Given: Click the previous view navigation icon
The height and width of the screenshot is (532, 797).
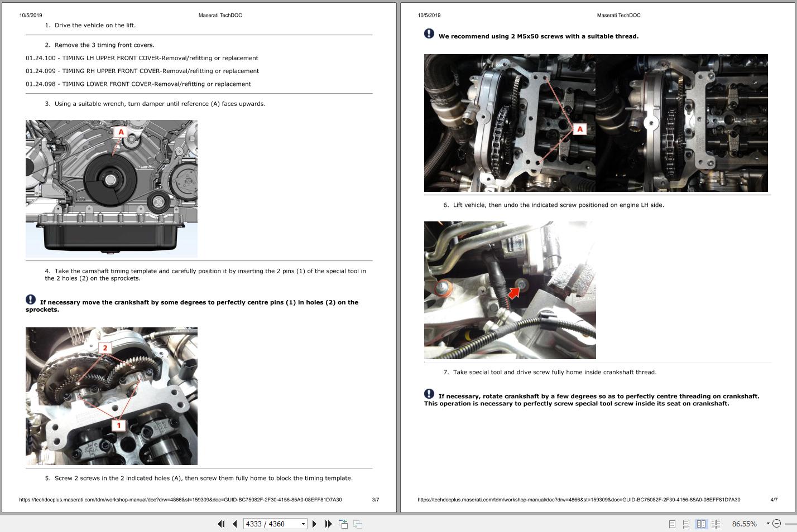Looking at the screenshot, I should 343,524.
